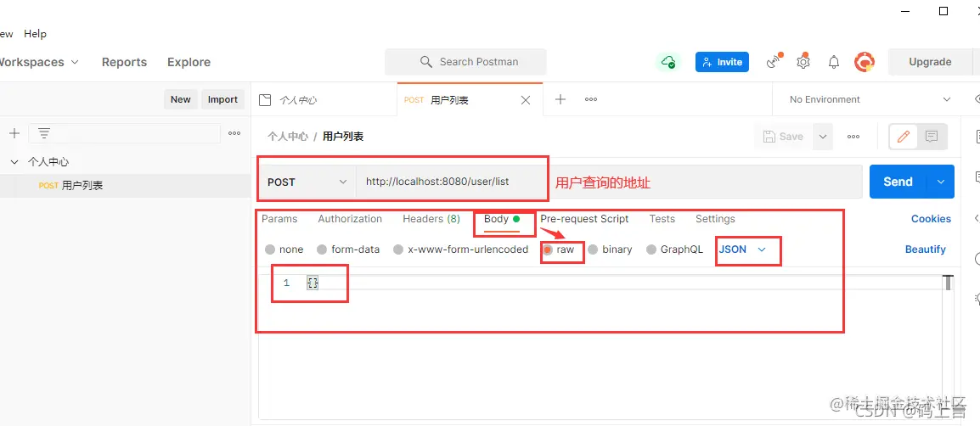Open the POST method dropdown

click(x=307, y=182)
